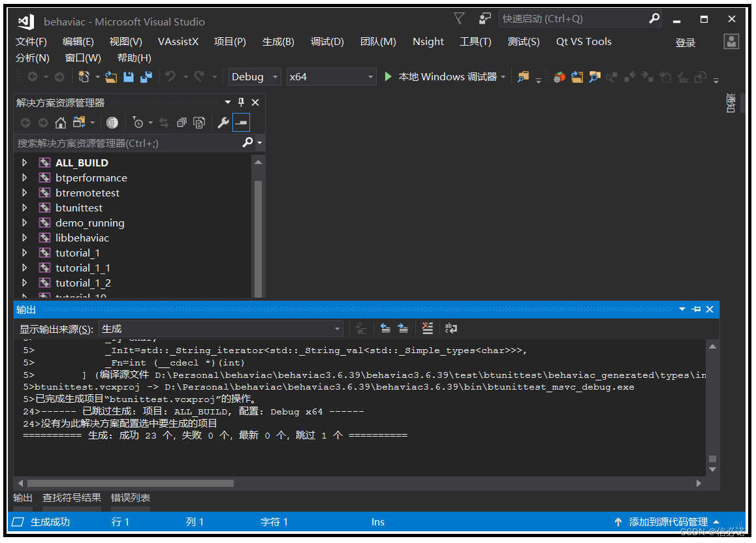Click the search magnifier in Solution Explorer

pos(247,143)
